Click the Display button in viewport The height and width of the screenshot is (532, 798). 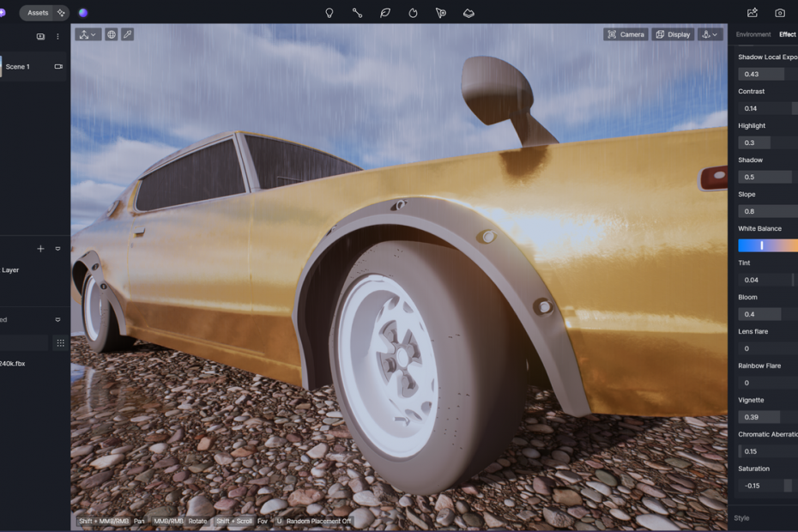(x=673, y=34)
